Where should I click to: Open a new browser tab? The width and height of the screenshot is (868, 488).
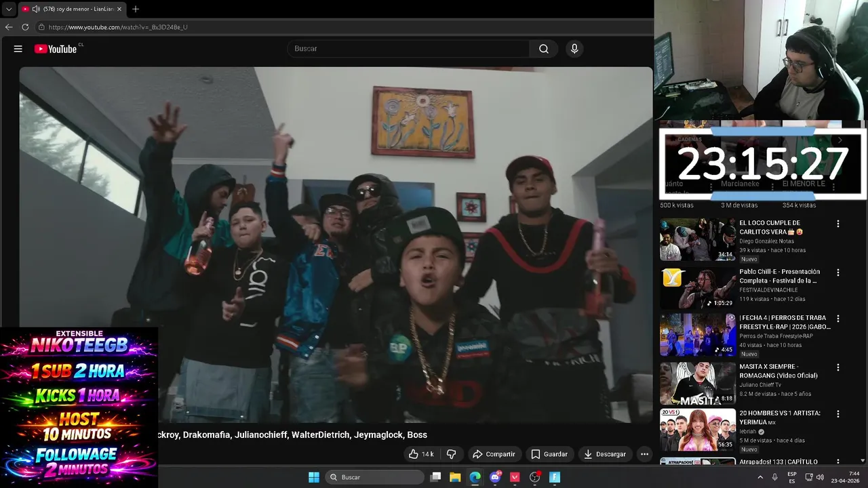(136, 9)
